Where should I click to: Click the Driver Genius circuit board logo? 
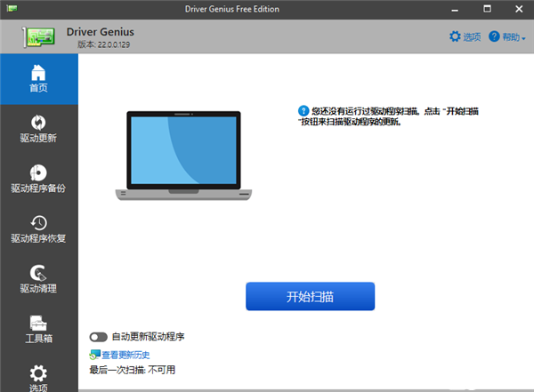pyautogui.click(x=33, y=37)
